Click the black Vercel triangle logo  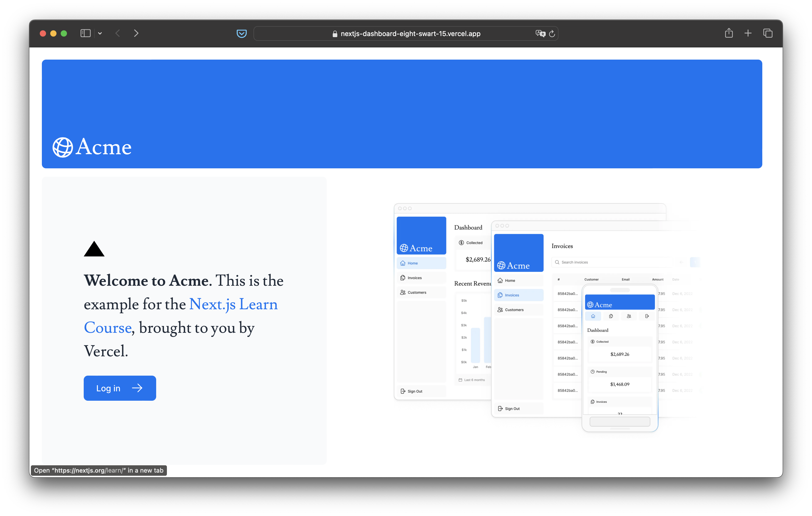click(x=94, y=249)
